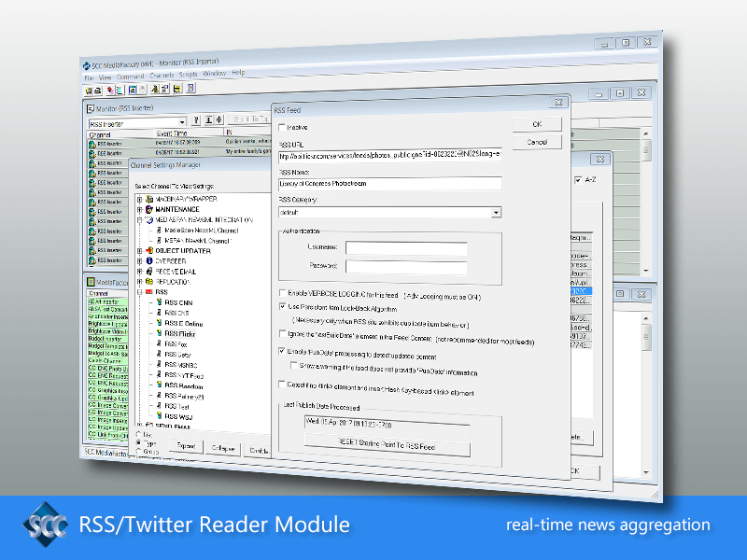Click Cancel in the RSS Feed dialog
Screen dimensions: 747x560
(537, 142)
